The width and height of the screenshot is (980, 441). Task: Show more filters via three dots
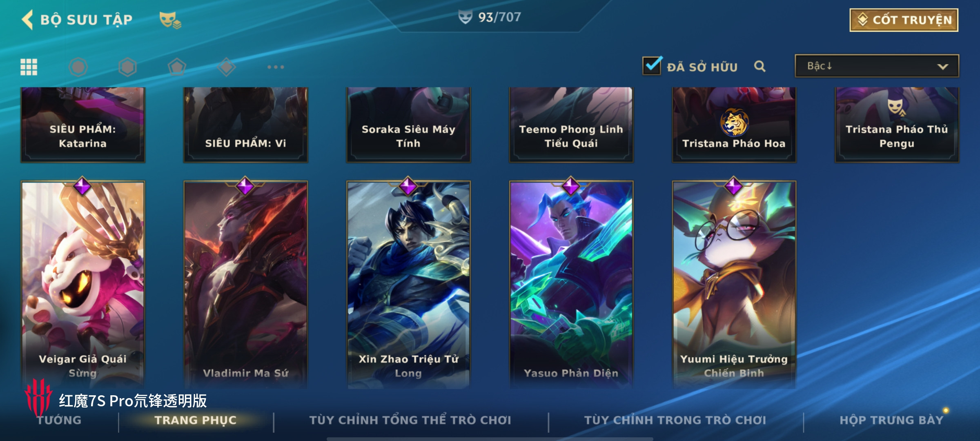click(x=276, y=67)
